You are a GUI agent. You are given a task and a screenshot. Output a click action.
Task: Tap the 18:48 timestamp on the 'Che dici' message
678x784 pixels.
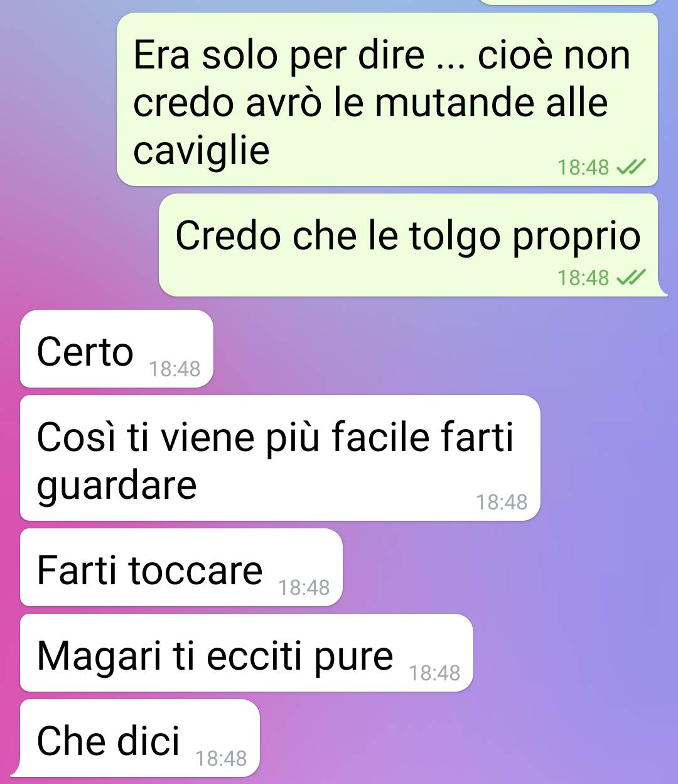(x=221, y=758)
